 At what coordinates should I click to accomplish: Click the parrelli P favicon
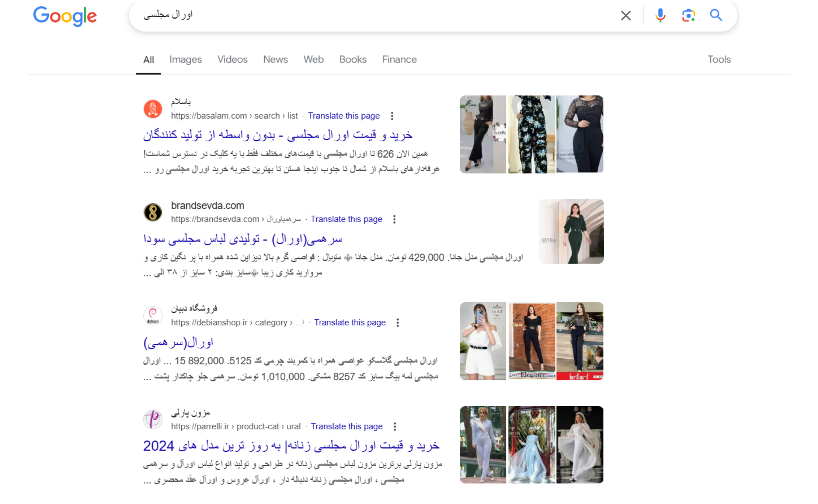(x=153, y=419)
